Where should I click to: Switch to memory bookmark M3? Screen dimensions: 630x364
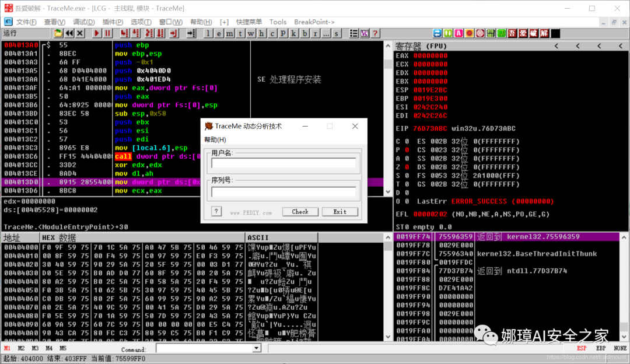point(36,348)
